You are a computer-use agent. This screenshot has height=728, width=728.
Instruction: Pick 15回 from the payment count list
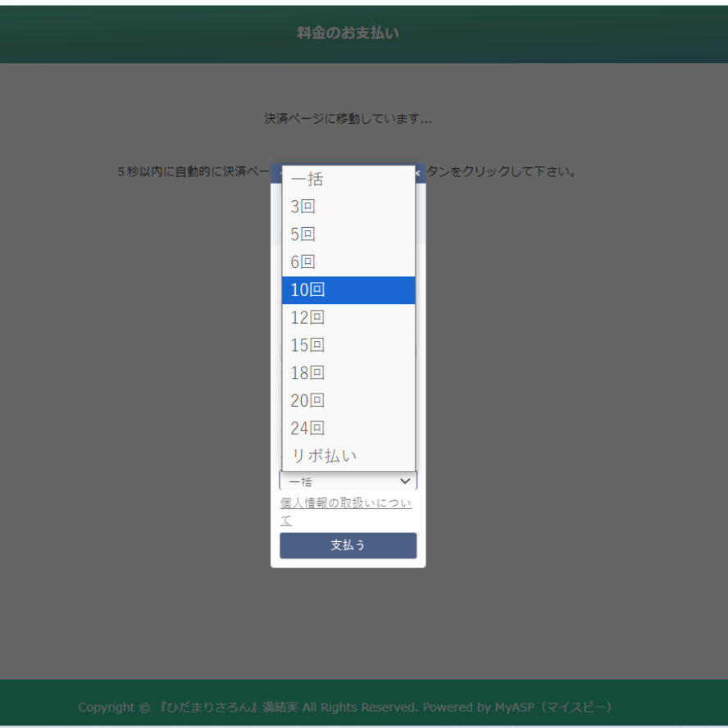coord(348,345)
